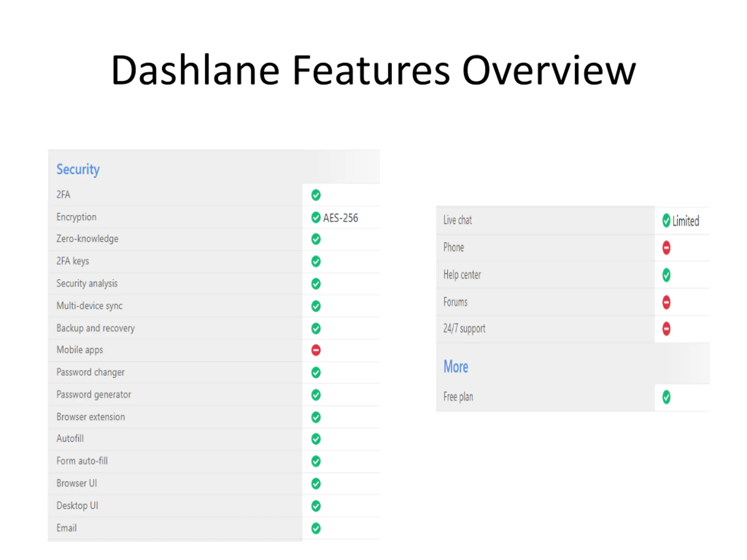The image size is (747, 560).
Task: Click the Password changer label
Action: 90,372
